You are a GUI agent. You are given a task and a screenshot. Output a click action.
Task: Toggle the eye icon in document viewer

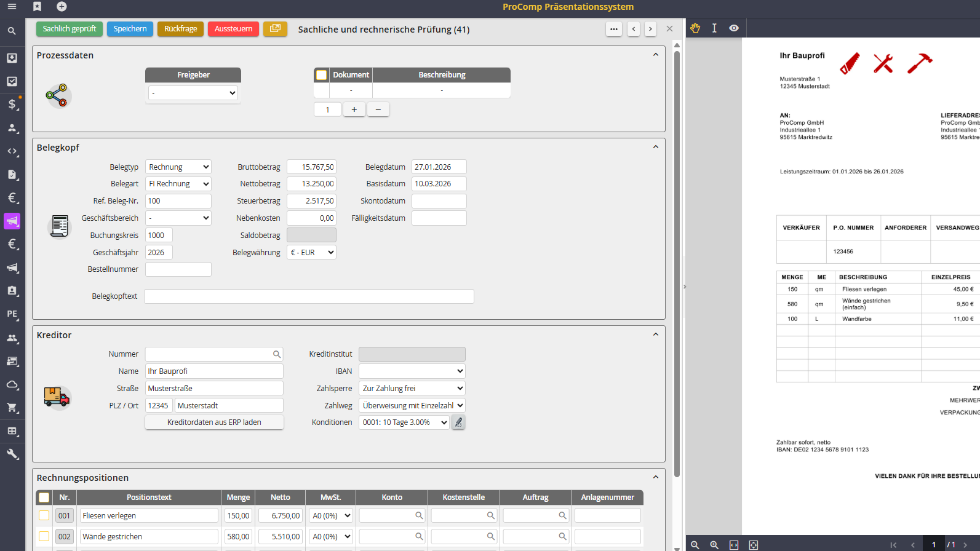[734, 28]
